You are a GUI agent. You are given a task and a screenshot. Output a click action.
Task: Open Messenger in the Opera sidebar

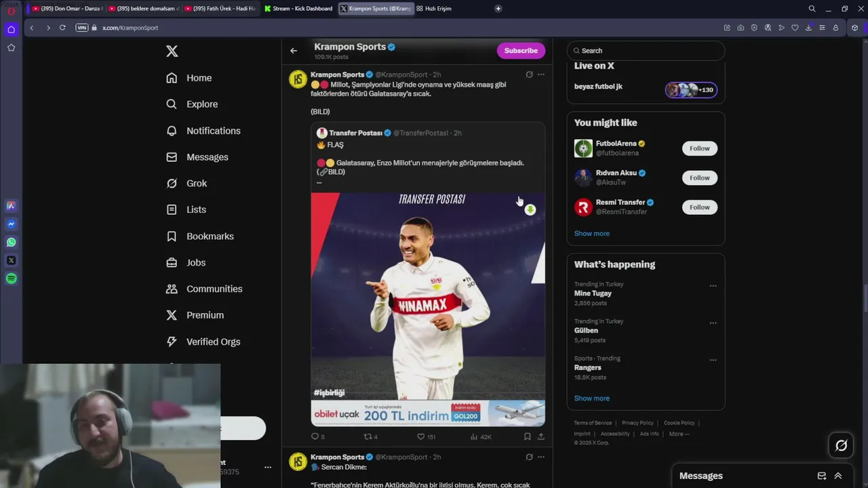[x=12, y=224]
